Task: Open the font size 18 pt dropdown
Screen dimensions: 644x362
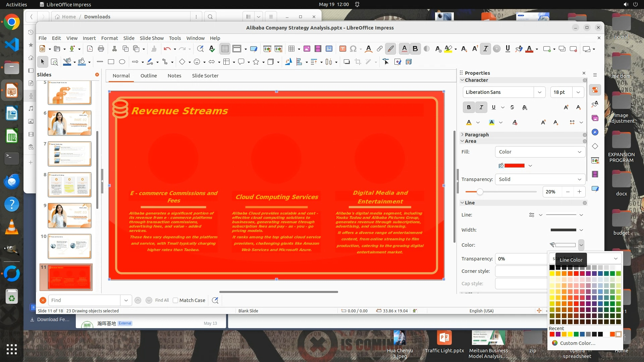Action: click(x=578, y=92)
